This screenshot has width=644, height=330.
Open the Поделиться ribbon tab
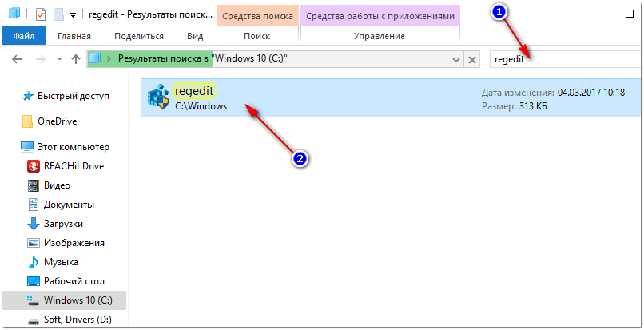pos(139,36)
